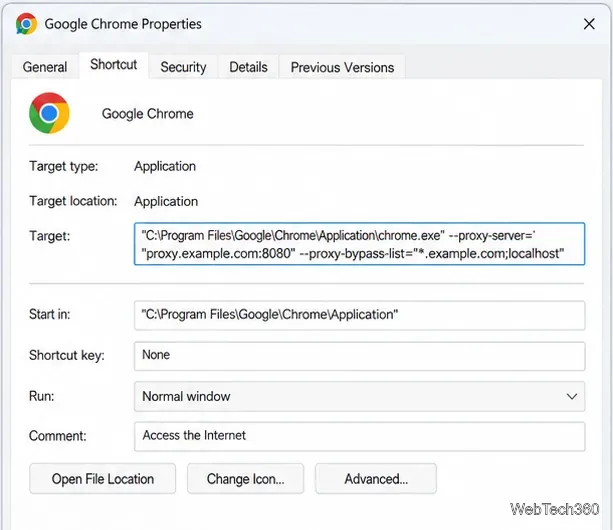Image resolution: width=613 pixels, height=530 pixels.
Task: Focus the Shortcut key field
Action: pos(359,356)
